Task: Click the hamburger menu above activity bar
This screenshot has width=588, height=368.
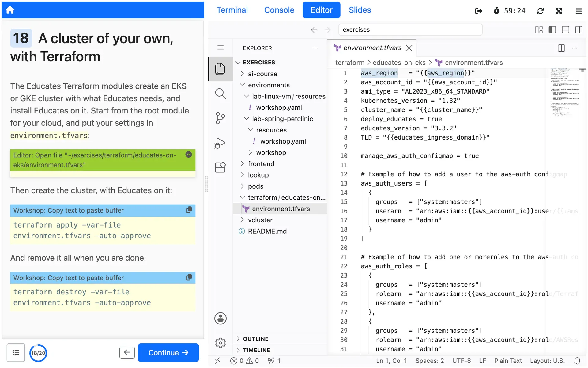Action: click(x=220, y=48)
